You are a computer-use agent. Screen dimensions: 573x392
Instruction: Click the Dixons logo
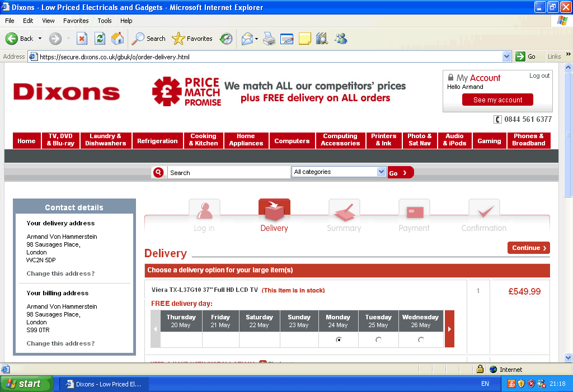(67, 92)
